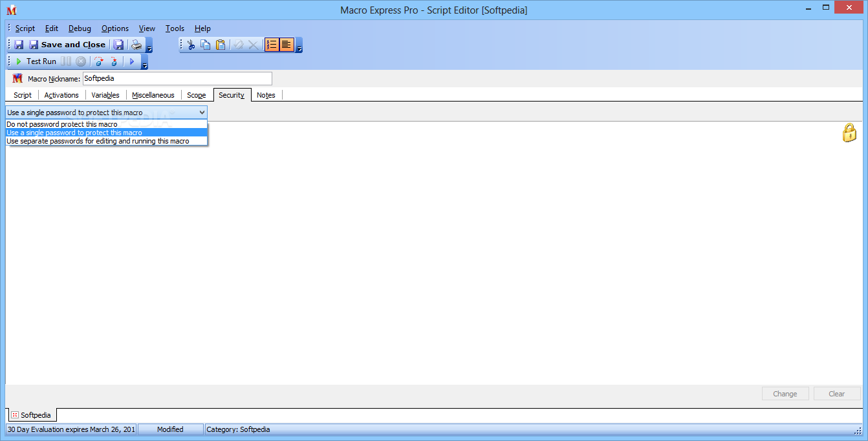Click the M icon beside Macro Nickname
This screenshot has height=441, width=868.
click(x=17, y=79)
